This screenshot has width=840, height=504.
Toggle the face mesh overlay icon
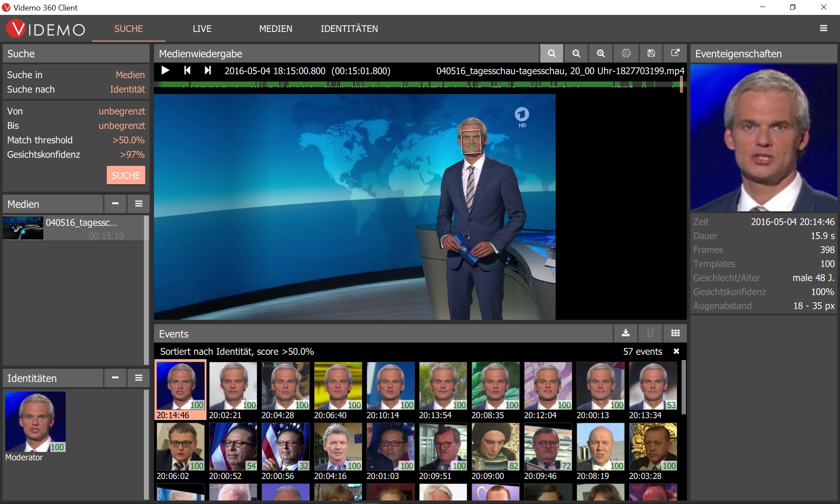tap(626, 53)
